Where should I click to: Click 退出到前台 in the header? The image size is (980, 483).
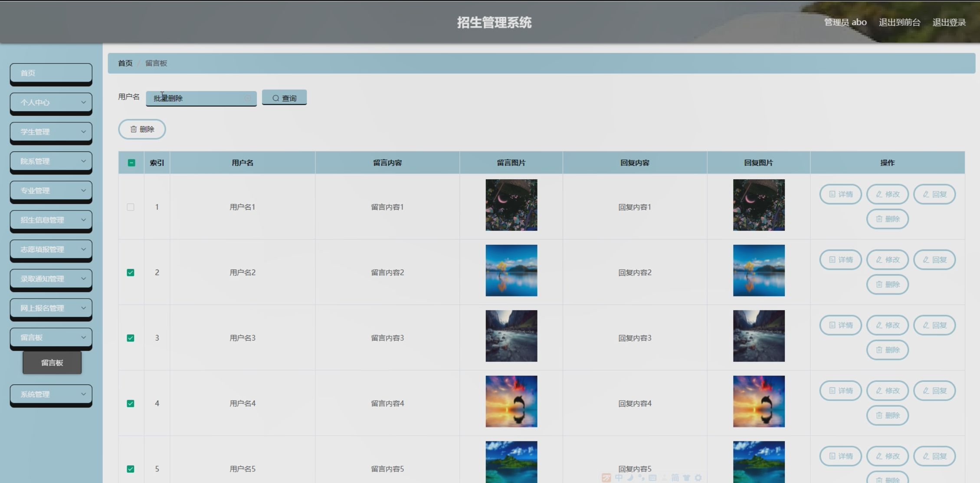899,22
